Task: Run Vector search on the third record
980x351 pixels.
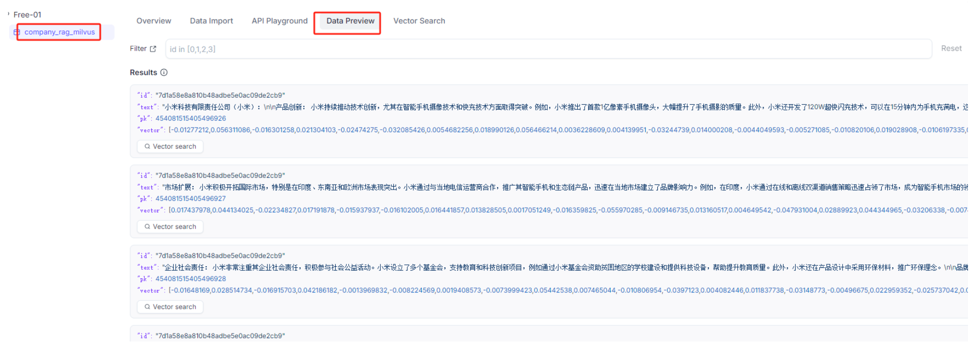Action: point(170,307)
